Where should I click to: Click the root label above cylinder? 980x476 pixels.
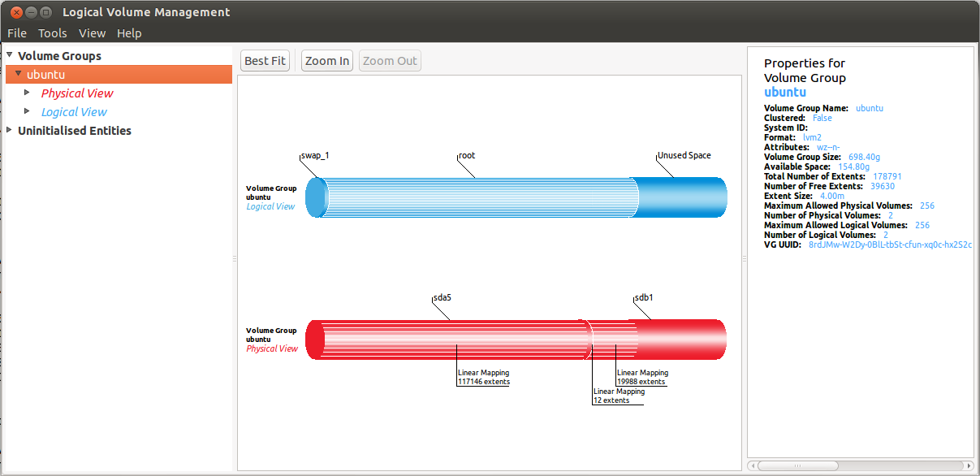pos(467,155)
